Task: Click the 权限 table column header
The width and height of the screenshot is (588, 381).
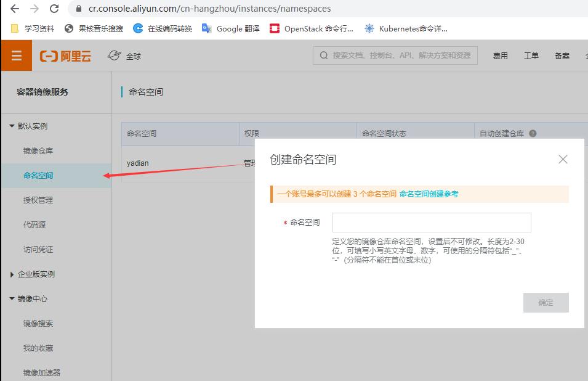Action: tap(252, 134)
